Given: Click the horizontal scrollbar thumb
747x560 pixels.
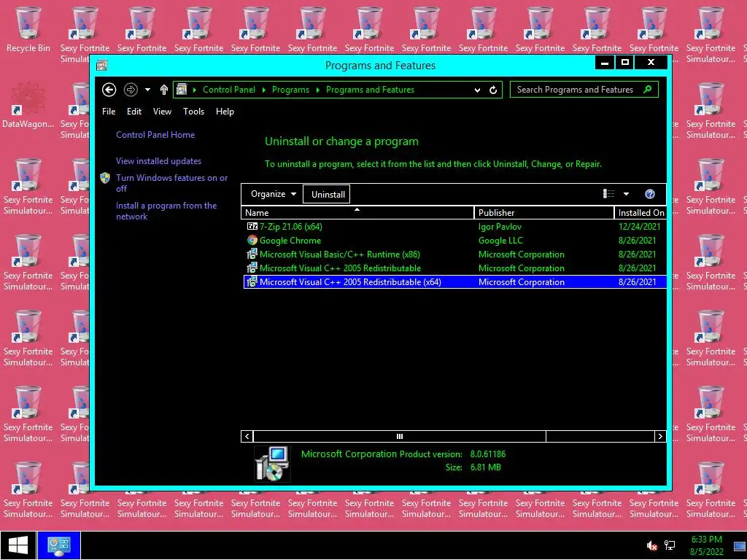Looking at the screenshot, I should click(x=399, y=436).
